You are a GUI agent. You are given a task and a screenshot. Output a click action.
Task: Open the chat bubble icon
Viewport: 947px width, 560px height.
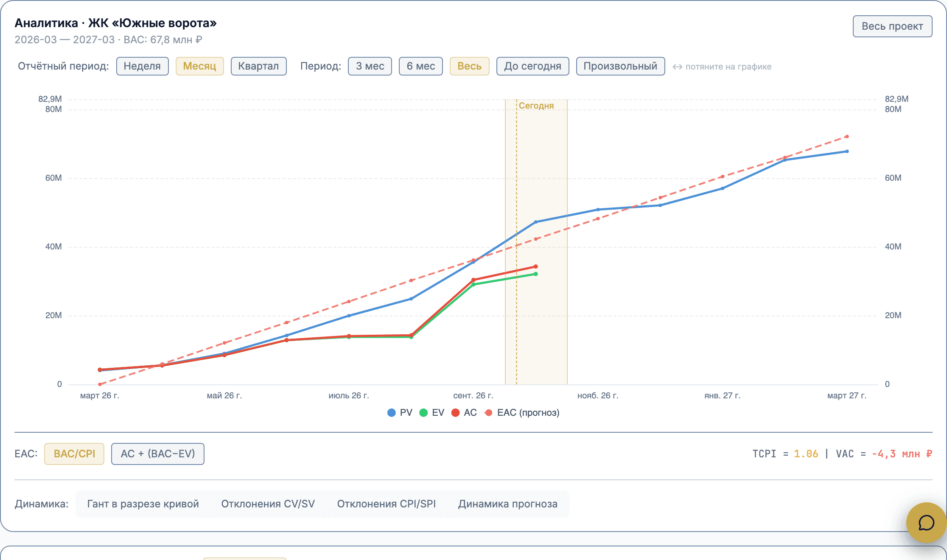(x=926, y=523)
